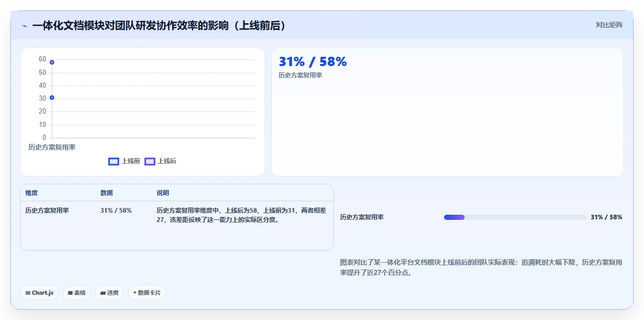Select the 数据卡片 tag chip
644x320 pixels.
point(147,293)
